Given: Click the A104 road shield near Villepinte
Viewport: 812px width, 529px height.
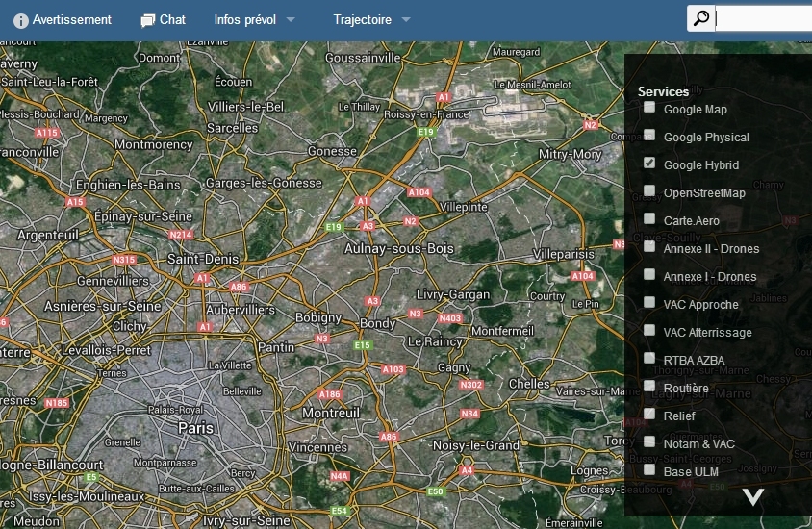Looking at the screenshot, I should click(419, 192).
